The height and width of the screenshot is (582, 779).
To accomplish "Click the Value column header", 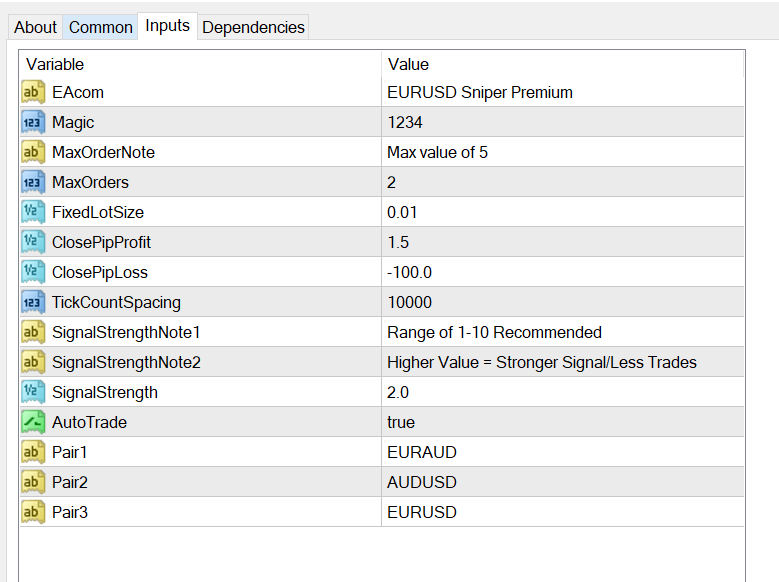I will [563, 64].
